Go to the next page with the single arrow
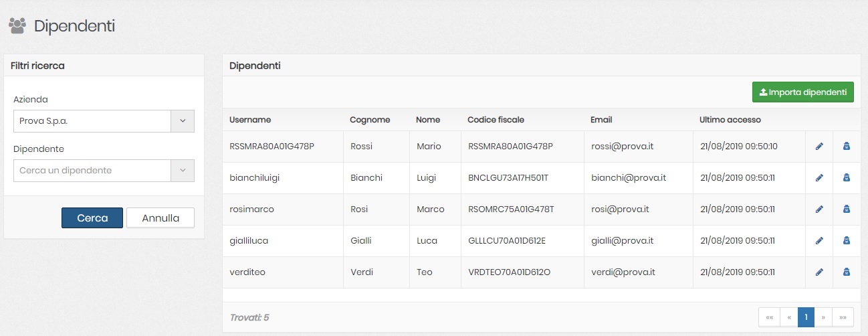Image resolution: width=868 pixels, height=336 pixels. [x=823, y=317]
